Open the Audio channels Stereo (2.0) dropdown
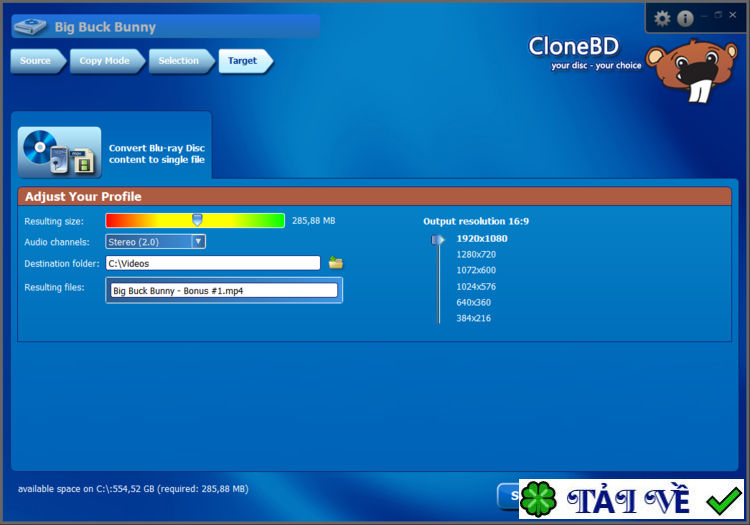750x525 pixels. point(155,241)
